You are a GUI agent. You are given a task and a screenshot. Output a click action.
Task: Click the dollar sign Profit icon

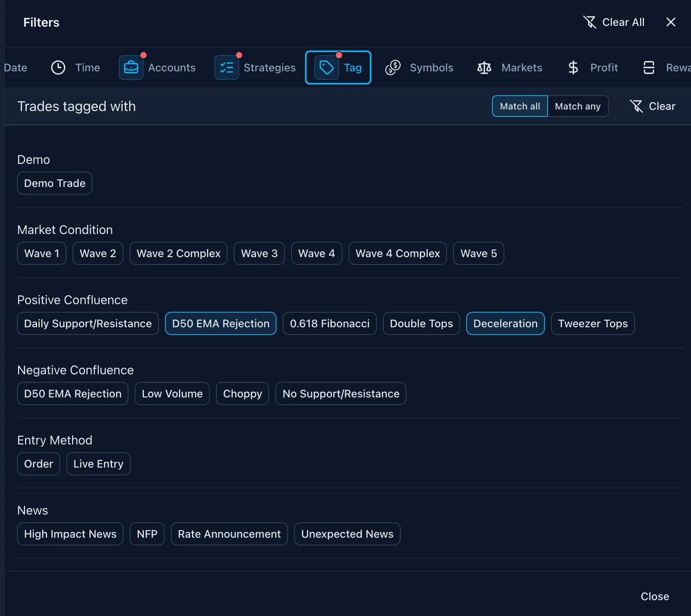[x=573, y=68]
